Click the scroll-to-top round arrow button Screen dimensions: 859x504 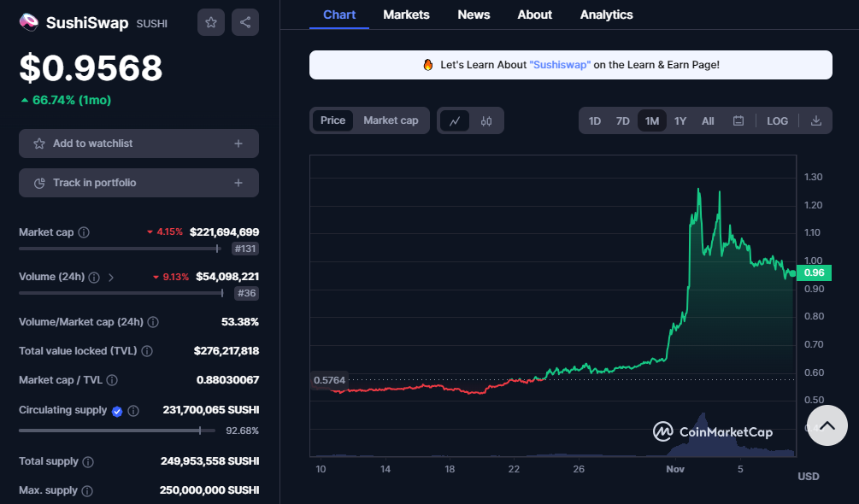[x=827, y=425]
